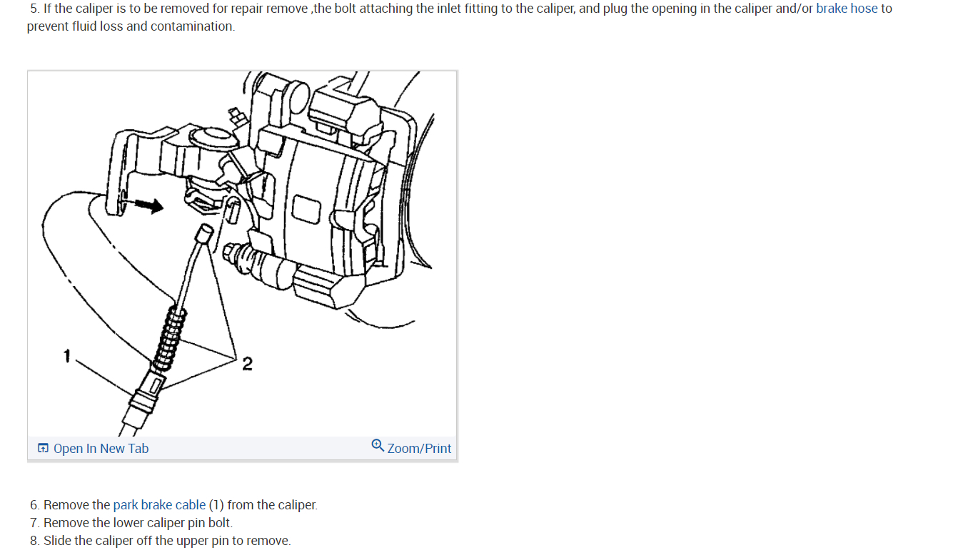Click the Open In New Tab text
This screenshot has height=560, width=953.
(x=101, y=449)
